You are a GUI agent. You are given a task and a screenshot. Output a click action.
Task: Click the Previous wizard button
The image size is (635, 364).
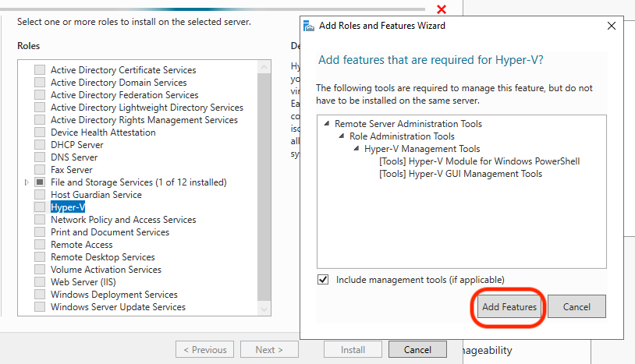point(204,349)
